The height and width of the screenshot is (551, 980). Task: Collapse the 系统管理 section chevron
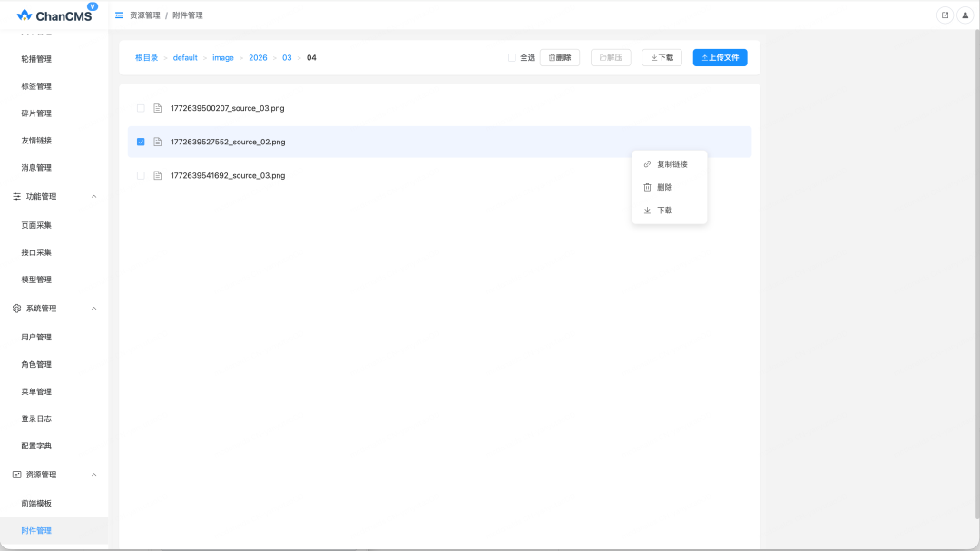tap(93, 309)
